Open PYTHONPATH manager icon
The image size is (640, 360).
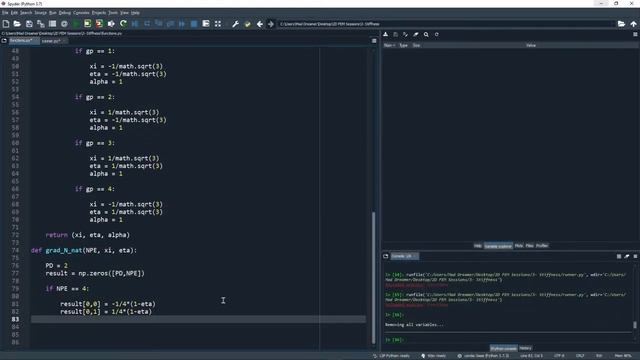(x=247, y=24)
